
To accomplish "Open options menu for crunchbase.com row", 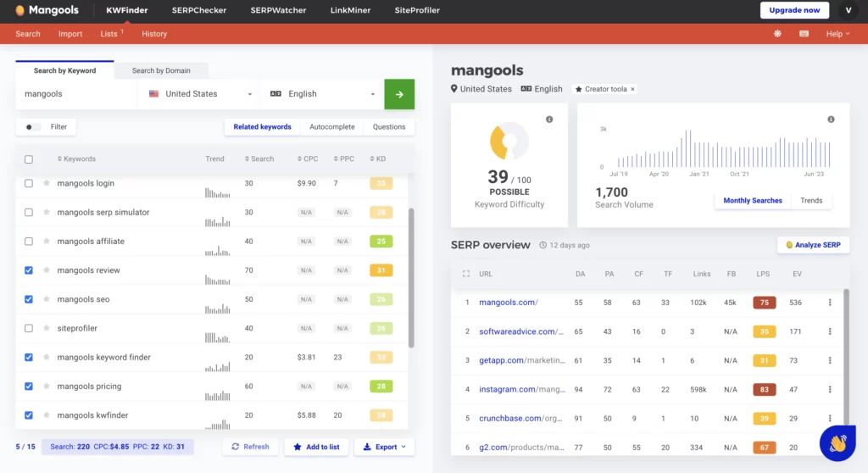I will pos(830,418).
